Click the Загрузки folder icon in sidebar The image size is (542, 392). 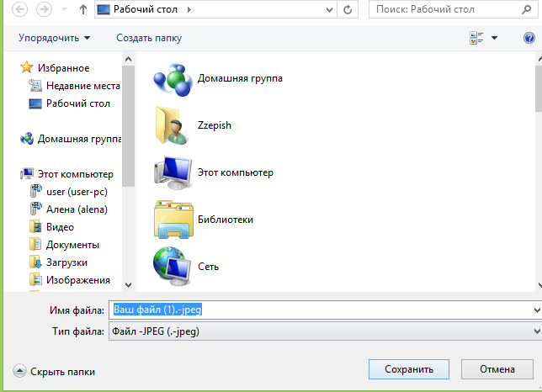[x=35, y=262]
